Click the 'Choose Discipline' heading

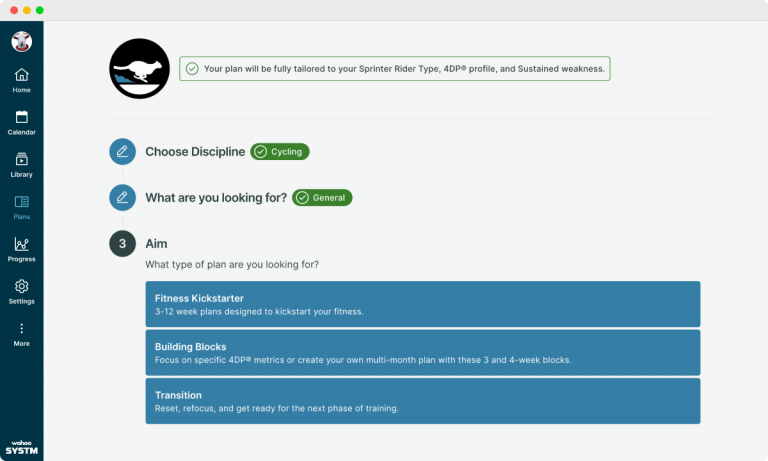click(195, 151)
